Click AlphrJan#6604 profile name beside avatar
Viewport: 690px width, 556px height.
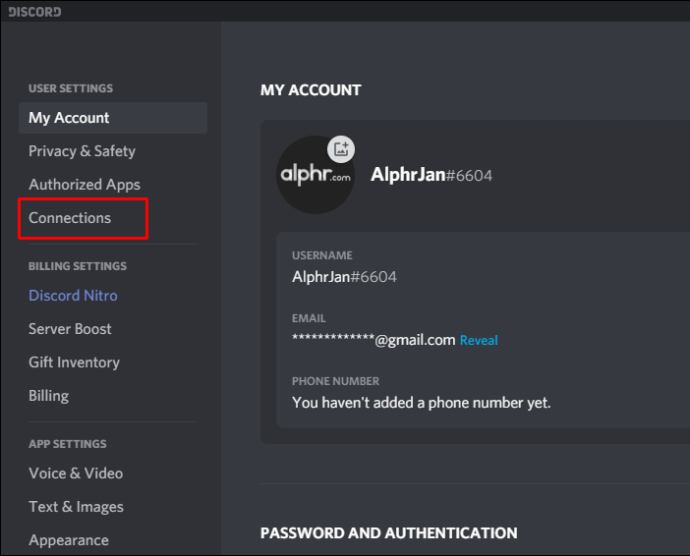pyautogui.click(x=431, y=175)
